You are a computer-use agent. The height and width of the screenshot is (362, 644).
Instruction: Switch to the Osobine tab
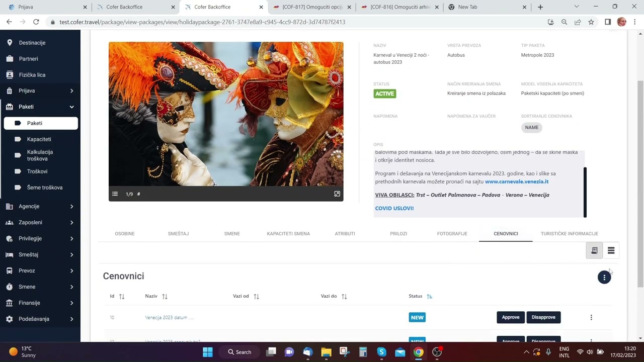click(x=125, y=234)
